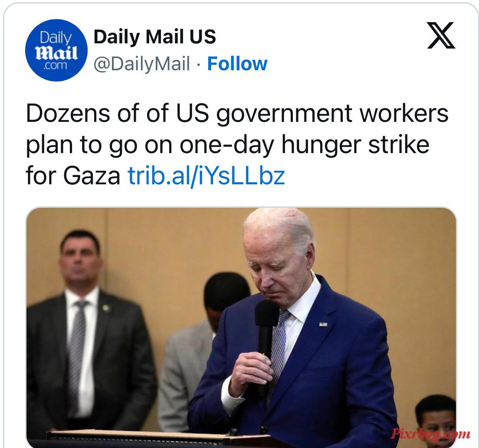Click the tweet headline about government workers
Screen dimensions: 479x448
(x=237, y=144)
